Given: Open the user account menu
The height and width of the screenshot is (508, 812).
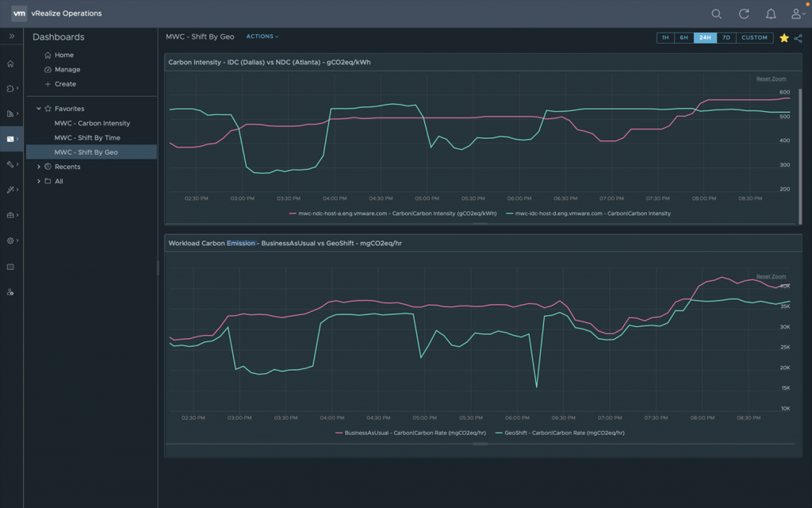Looking at the screenshot, I should 797,13.
